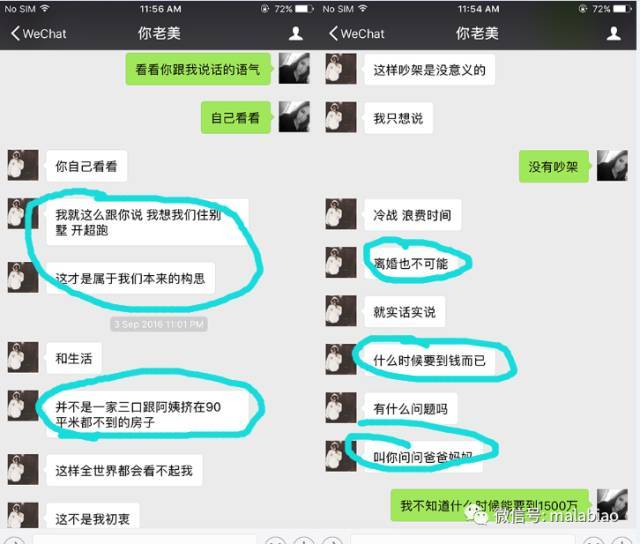This screenshot has width=640, height=544.
Task: Select the message 并不是一家三口跟阿姨挤在90平米
Action: click(147, 414)
